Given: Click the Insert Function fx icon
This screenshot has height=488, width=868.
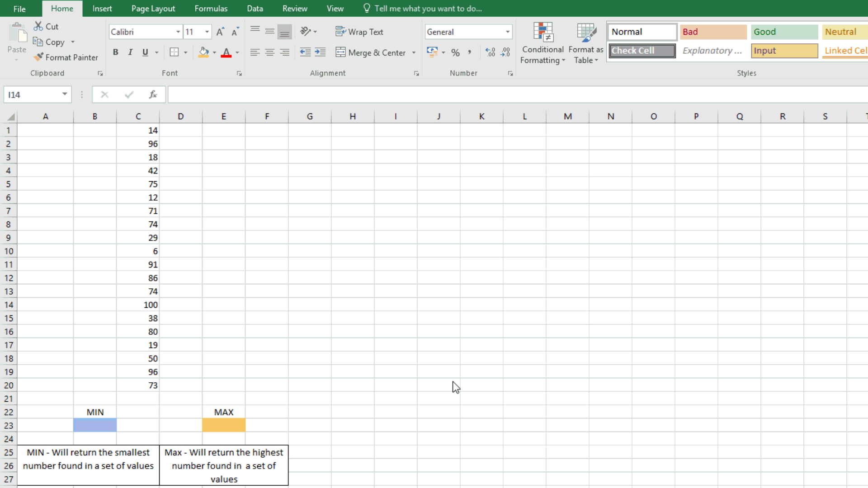Looking at the screenshot, I should [x=153, y=94].
